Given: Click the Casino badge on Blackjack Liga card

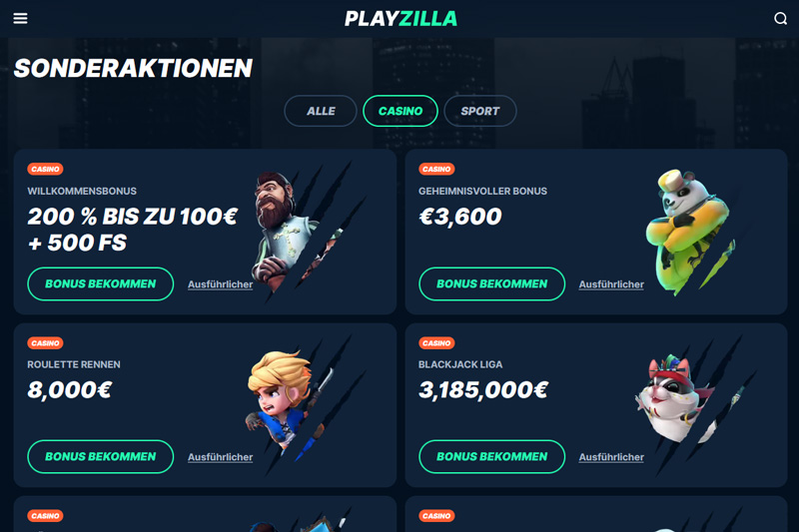Looking at the screenshot, I should (436, 343).
